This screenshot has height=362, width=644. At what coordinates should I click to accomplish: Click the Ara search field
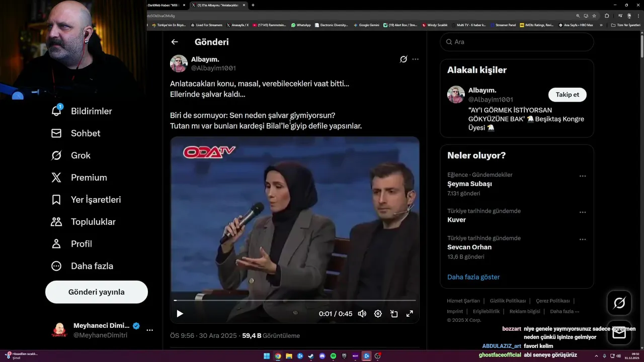pos(517,42)
